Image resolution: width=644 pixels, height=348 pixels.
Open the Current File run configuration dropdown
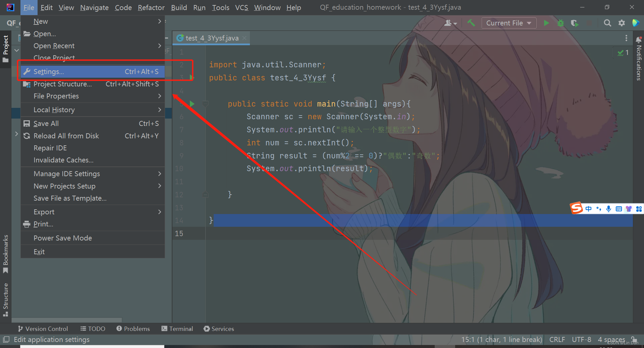tap(508, 23)
